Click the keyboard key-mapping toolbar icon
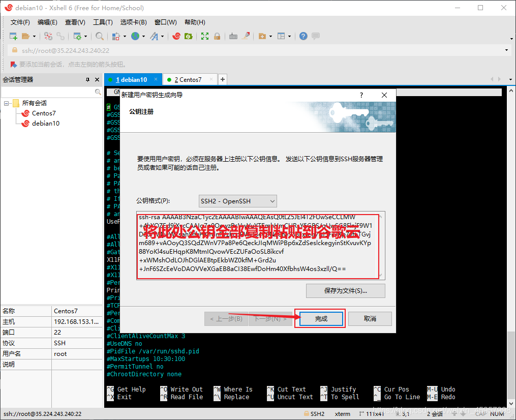The height and width of the screenshot is (420, 516). tap(233, 36)
